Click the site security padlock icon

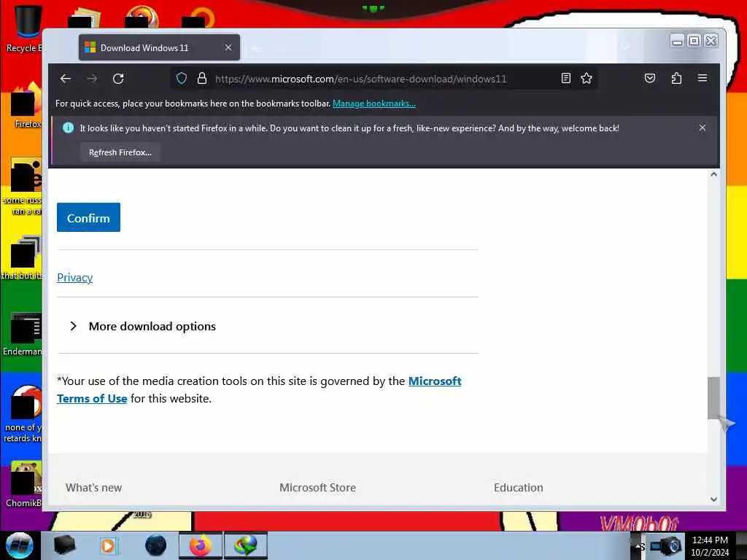point(202,79)
